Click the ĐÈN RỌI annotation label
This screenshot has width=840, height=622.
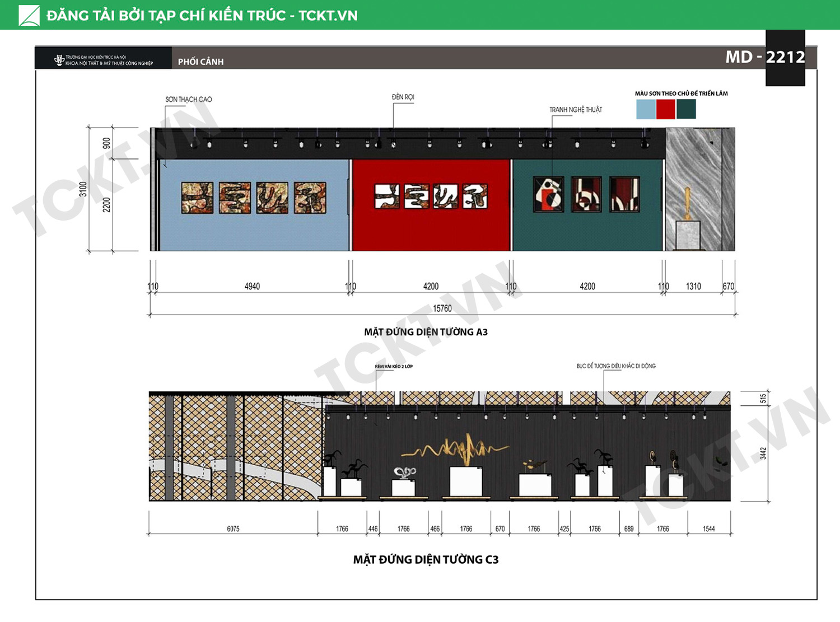403,97
